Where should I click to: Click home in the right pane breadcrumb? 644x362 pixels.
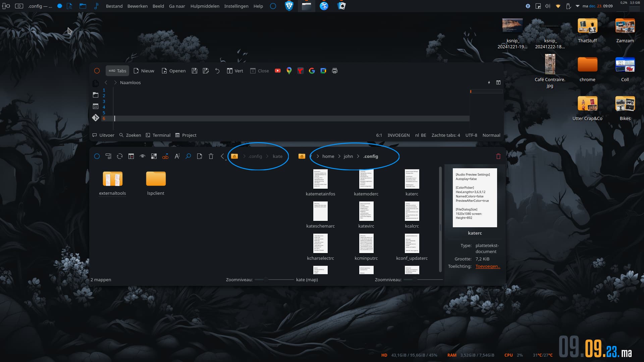[328, 156]
